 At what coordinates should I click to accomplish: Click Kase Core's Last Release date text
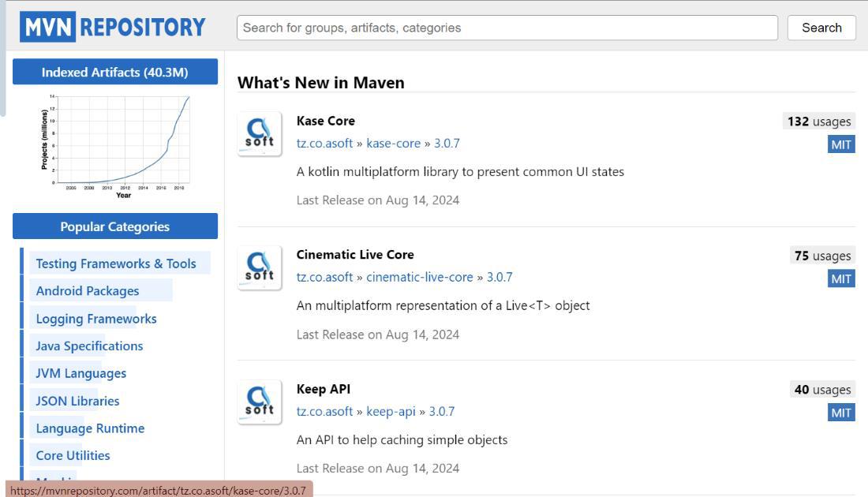click(x=377, y=200)
